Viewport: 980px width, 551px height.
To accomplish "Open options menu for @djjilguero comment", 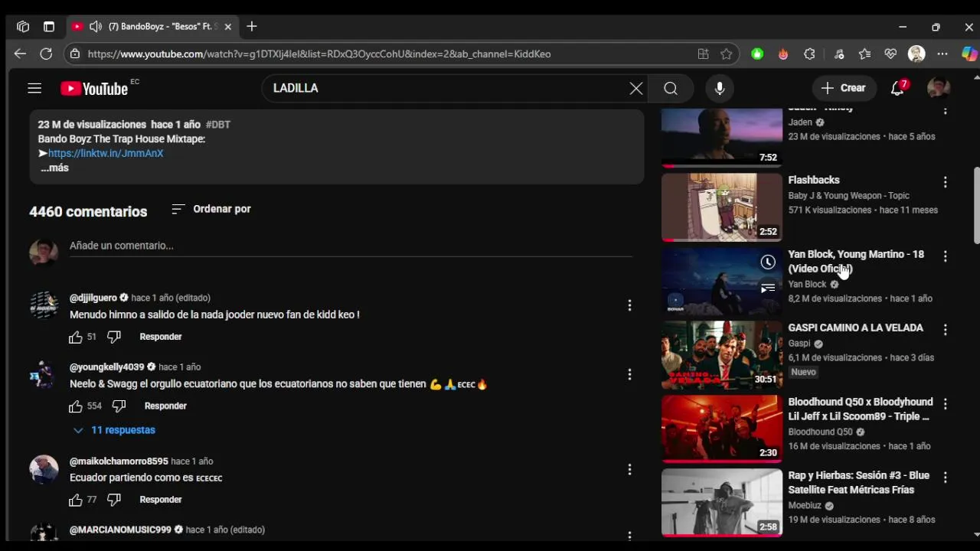I will point(629,305).
